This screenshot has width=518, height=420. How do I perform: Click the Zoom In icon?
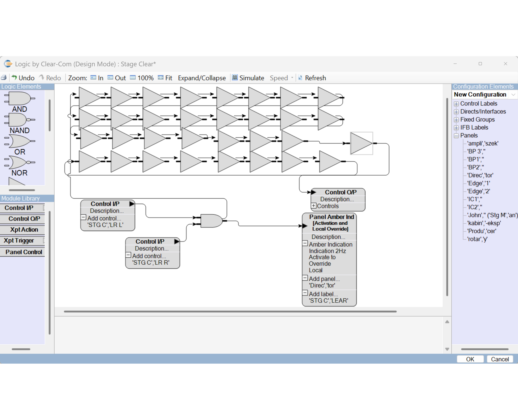(93, 78)
